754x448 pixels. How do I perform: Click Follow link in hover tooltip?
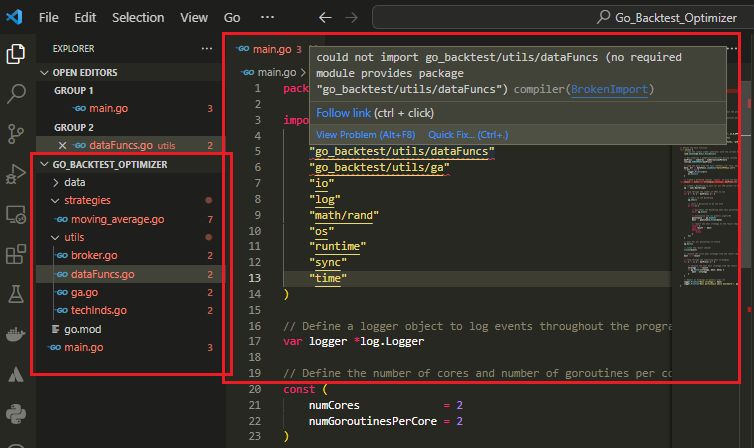[x=343, y=113]
